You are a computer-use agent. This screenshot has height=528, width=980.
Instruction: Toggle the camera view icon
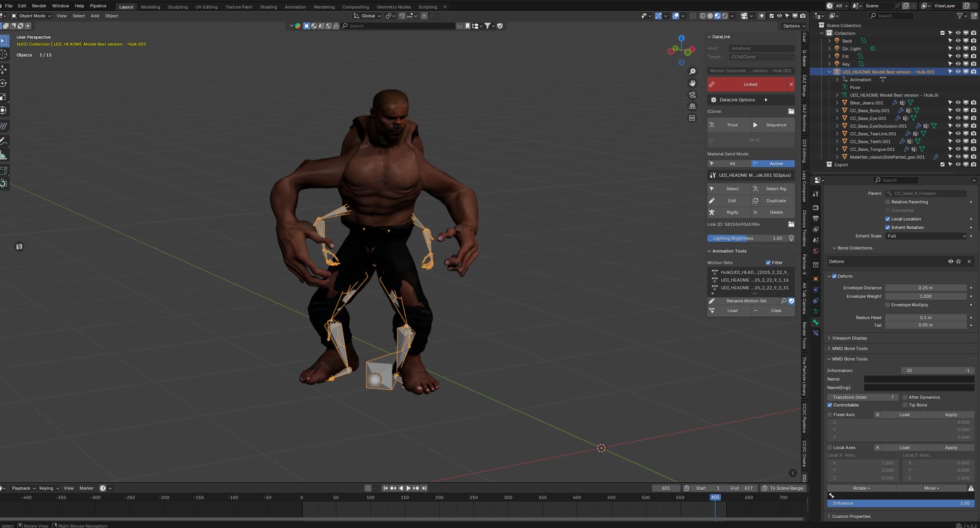692,95
